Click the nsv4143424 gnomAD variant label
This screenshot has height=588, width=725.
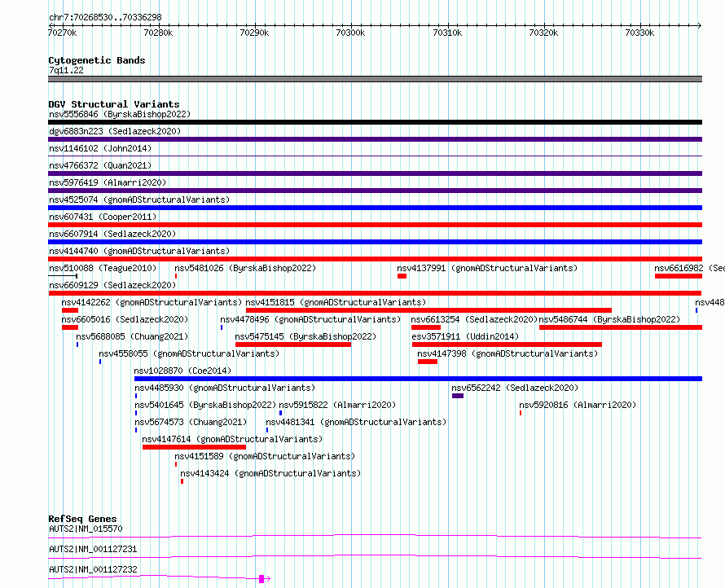270,473
